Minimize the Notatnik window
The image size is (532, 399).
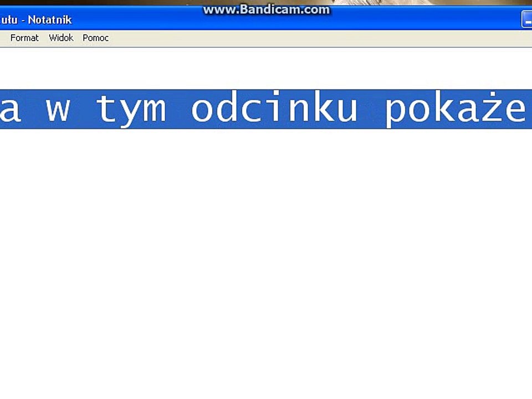[x=527, y=19]
